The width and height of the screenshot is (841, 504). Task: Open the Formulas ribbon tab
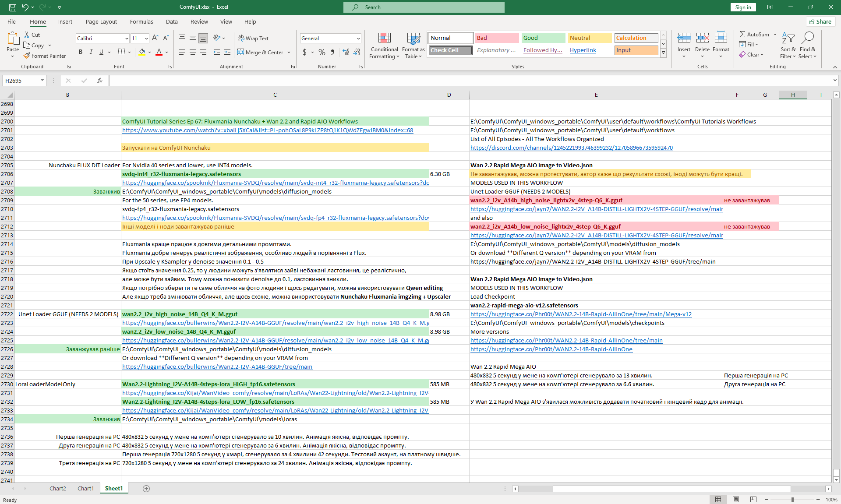141,21
